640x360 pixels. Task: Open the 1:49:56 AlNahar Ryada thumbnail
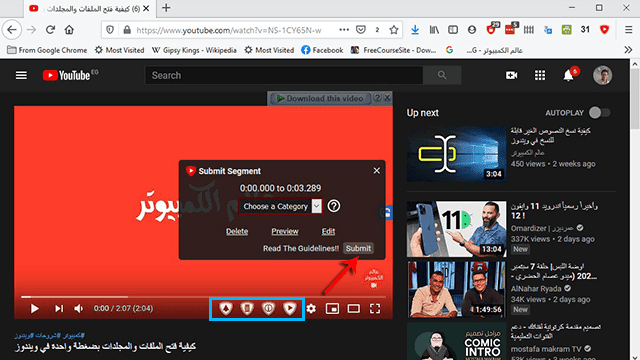(x=456, y=289)
